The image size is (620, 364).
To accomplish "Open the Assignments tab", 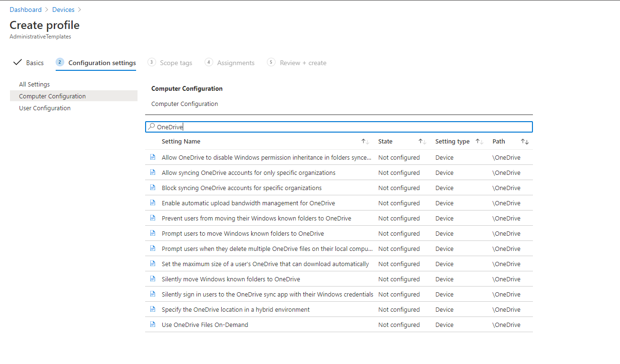I will [x=236, y=63].
